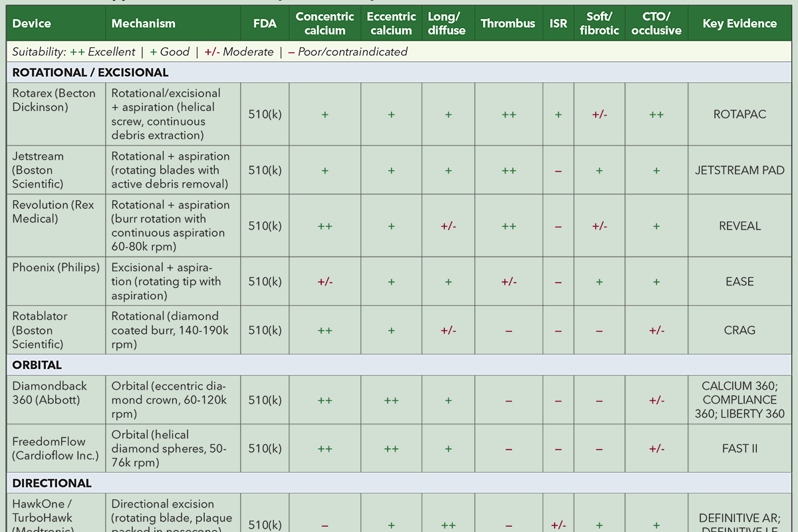Image resolution: width=798 pixels, height=532 pixels.
Task: Click the Diamondback Eccentric calcium ++ rating
Action: point(391,400)
